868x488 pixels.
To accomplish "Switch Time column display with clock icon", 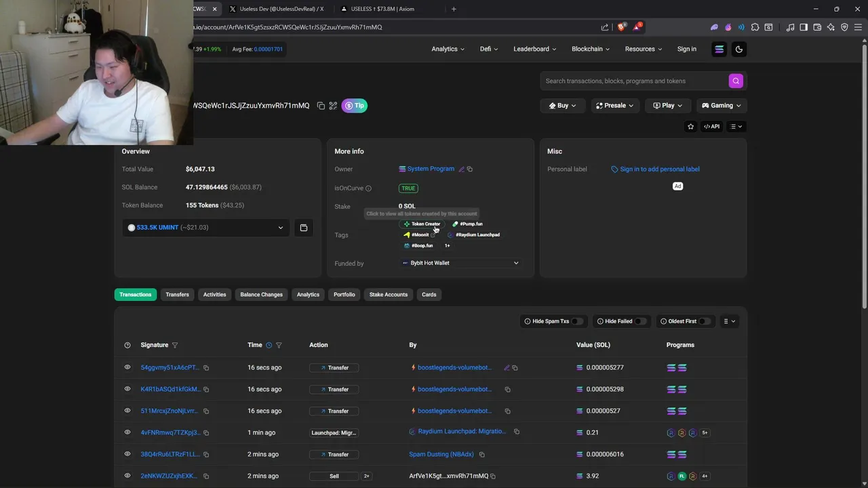I will [269, 345].
